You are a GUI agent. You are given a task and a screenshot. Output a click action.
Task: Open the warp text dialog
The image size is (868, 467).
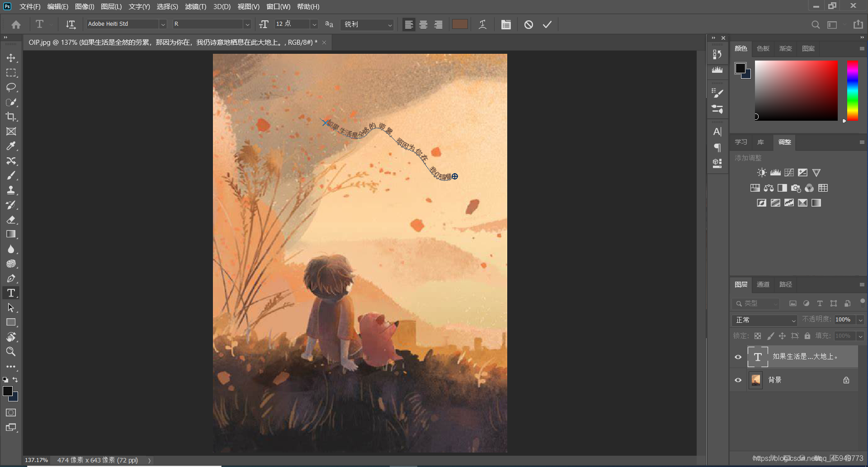pos(482,24)
